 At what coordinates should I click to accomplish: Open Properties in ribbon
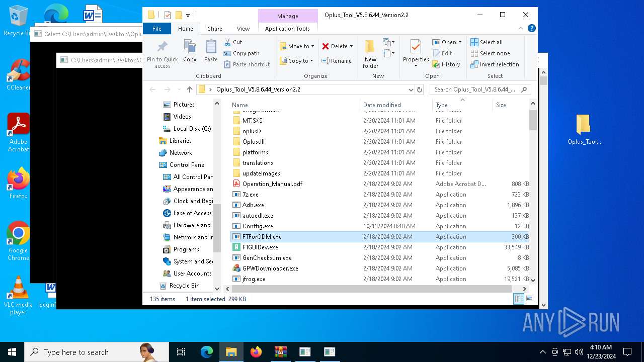(416, 54)
